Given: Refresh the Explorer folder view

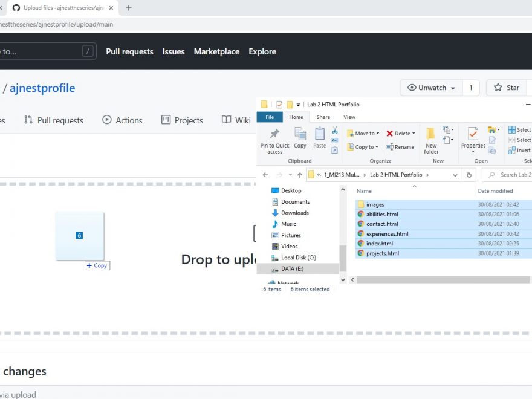Looking at the screenshot, I should pyautogui.click(x=469, y=175).
